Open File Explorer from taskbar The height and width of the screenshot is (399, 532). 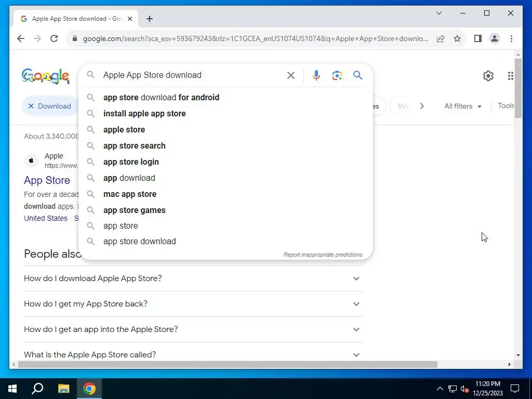[x=63, y=389]
